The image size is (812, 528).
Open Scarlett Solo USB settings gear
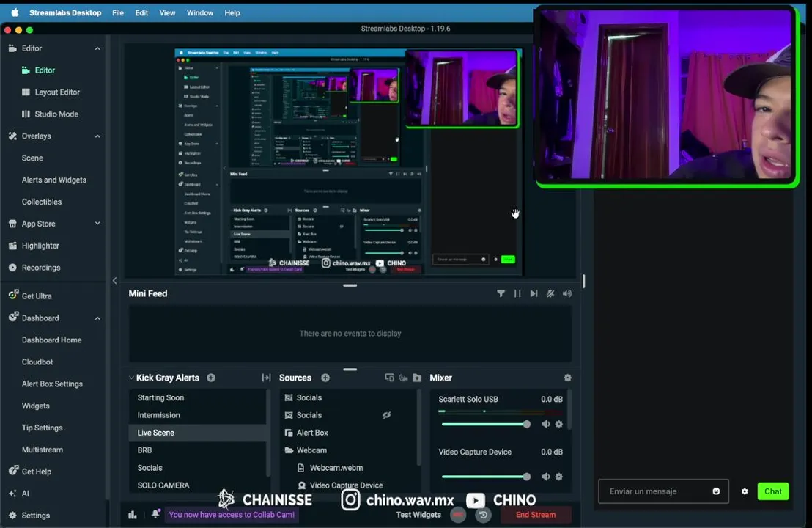point(558,424)
